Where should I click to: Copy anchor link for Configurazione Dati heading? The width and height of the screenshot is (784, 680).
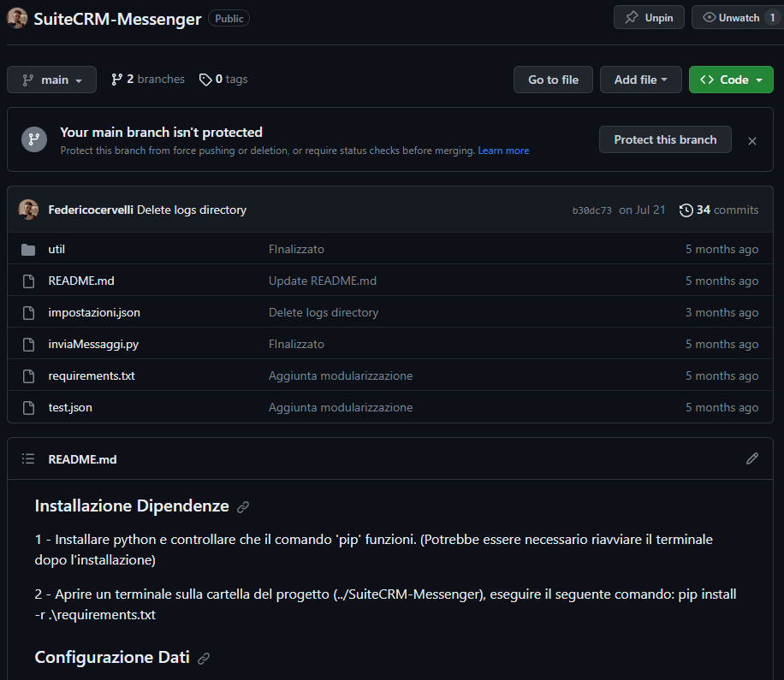[204, 659]
